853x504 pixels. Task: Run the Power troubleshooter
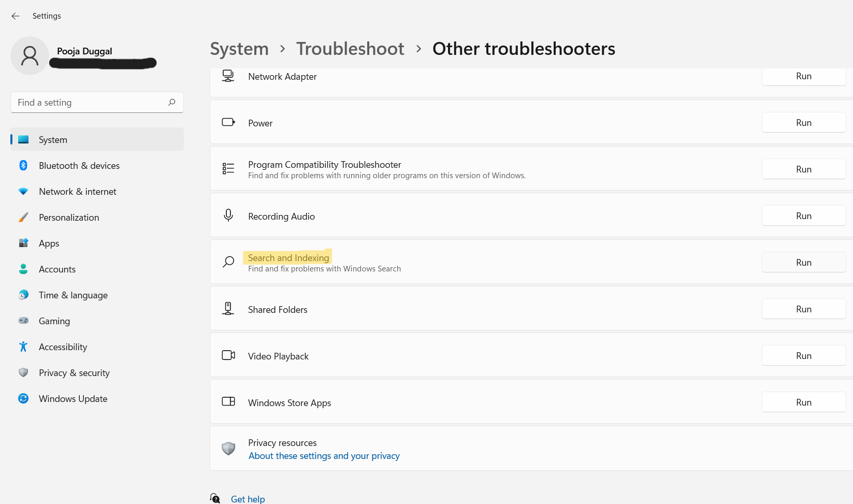803,123
